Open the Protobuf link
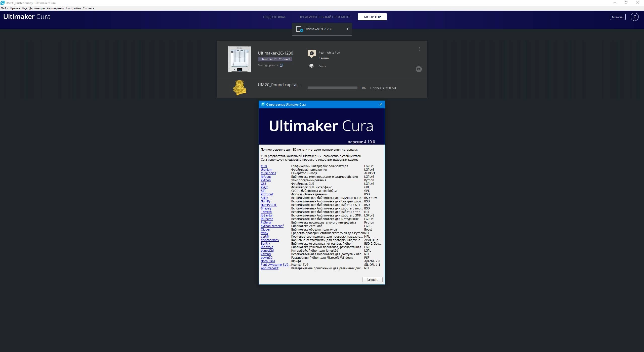 coord(267,194)
